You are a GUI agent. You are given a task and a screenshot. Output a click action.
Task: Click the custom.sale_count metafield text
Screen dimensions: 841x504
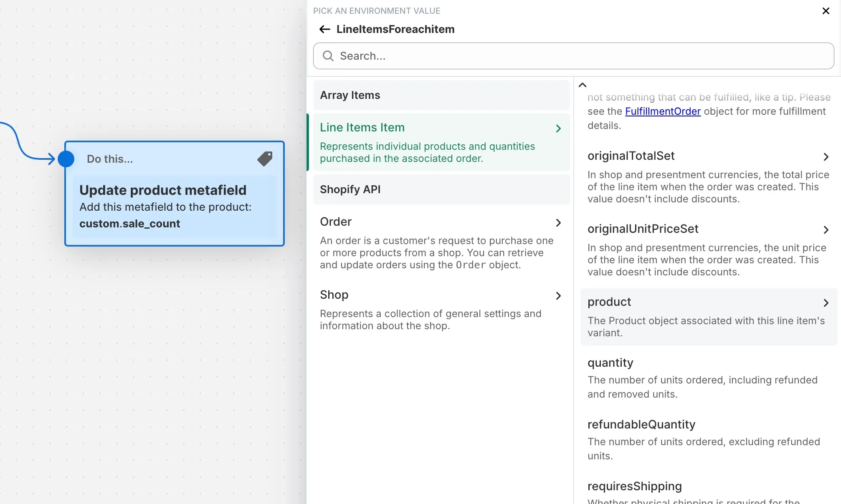tap(129, 224)
